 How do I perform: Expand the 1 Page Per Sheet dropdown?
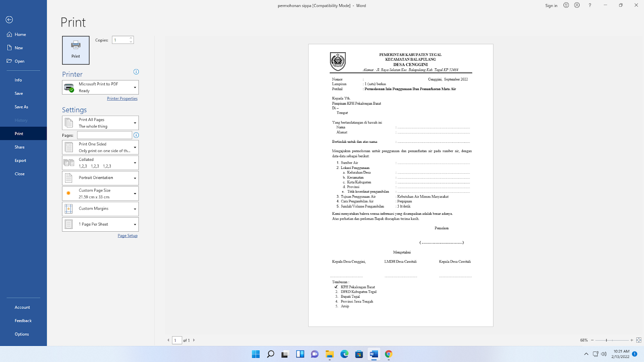click(x=100, y=224)
